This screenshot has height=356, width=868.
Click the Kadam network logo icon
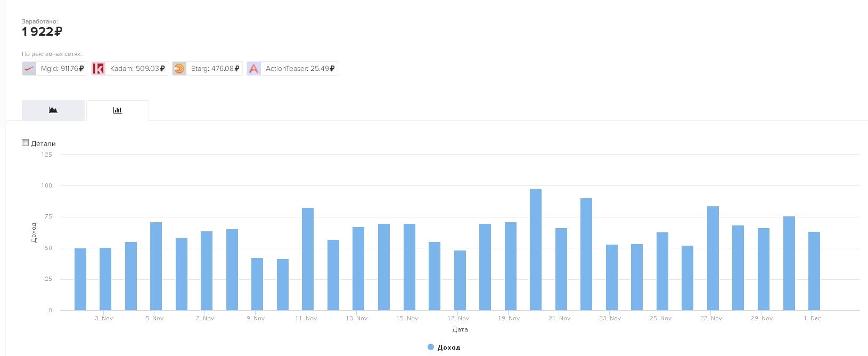(x=99, y=69)
